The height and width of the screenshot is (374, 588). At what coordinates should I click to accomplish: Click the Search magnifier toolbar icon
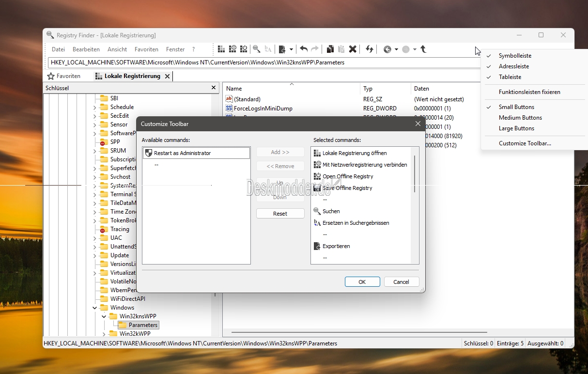click(256, 49)
